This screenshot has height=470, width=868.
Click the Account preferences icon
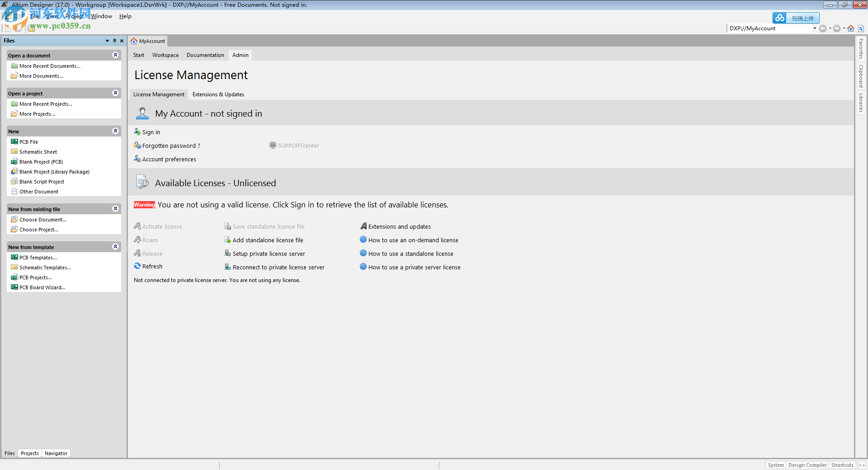tap(137, 159)
